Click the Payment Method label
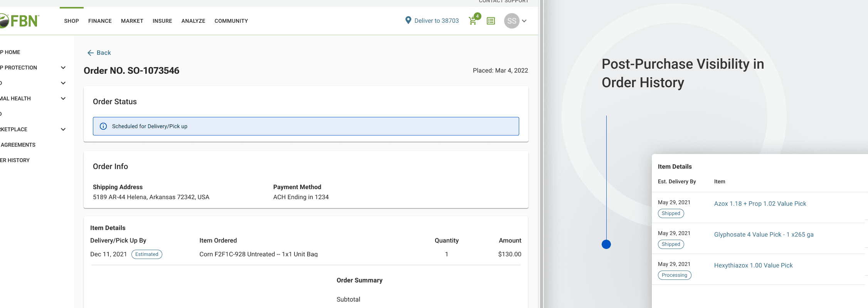 click(297, 187)
